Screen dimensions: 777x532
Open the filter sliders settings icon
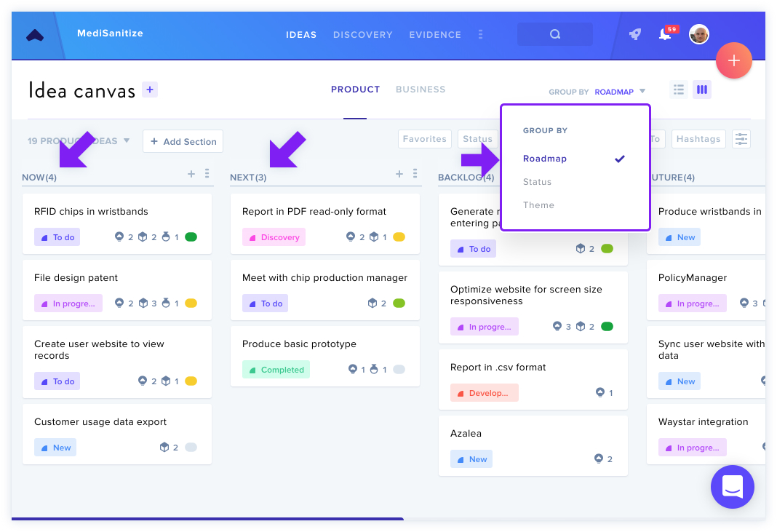(x=741, y=139)
